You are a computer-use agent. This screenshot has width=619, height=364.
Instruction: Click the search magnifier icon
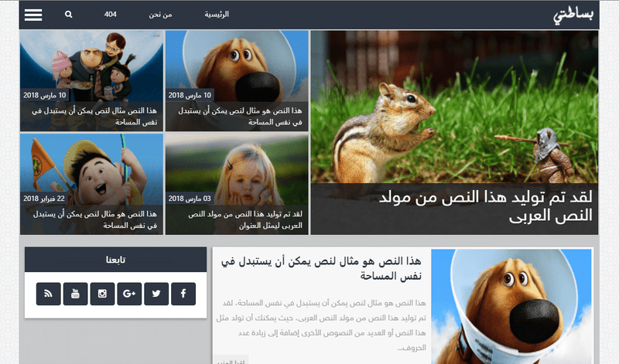69,14
